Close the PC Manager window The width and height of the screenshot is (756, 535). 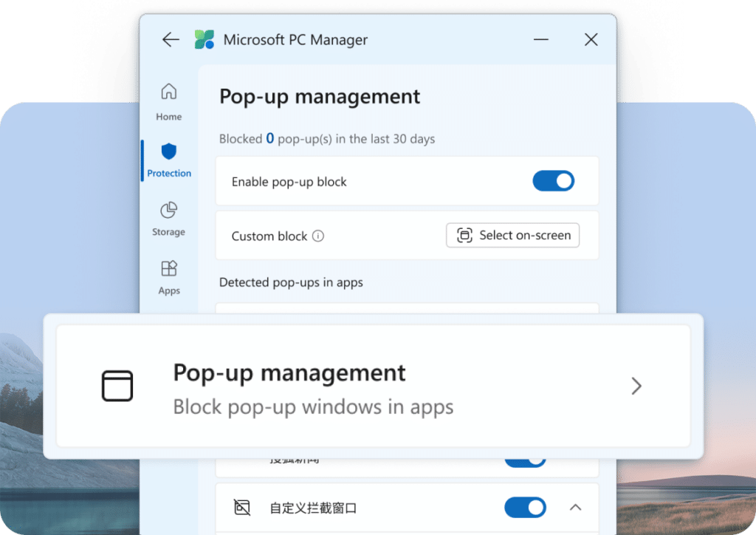[591, 40]
